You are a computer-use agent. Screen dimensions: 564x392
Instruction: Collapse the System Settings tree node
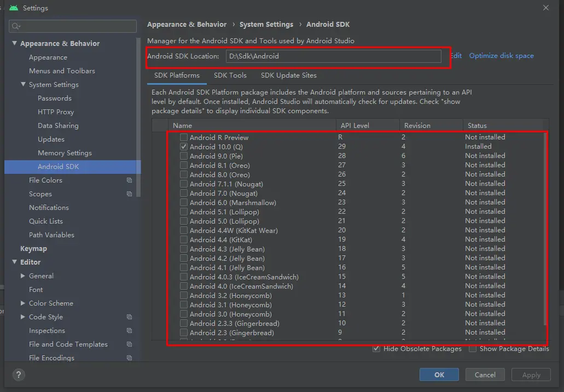click(x=23, y=84)
